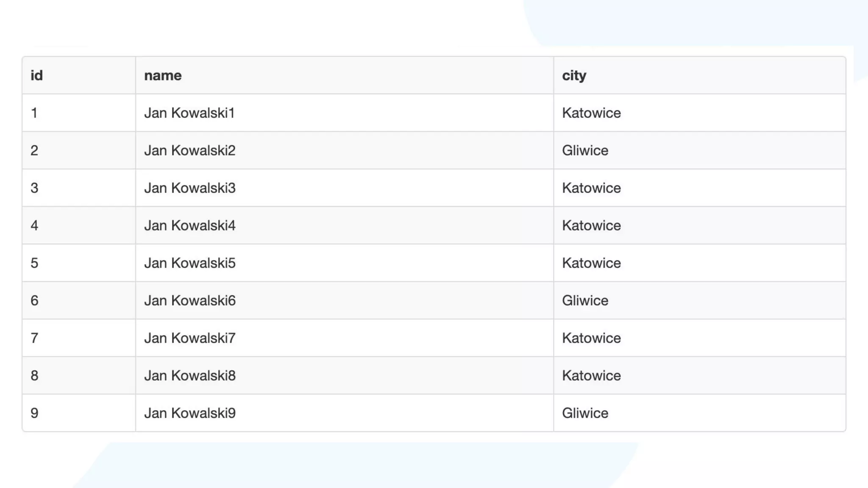The image size is (868, 488).
Task: Click the Jan Kowalski9 name cell
Action: pos(189,413)
